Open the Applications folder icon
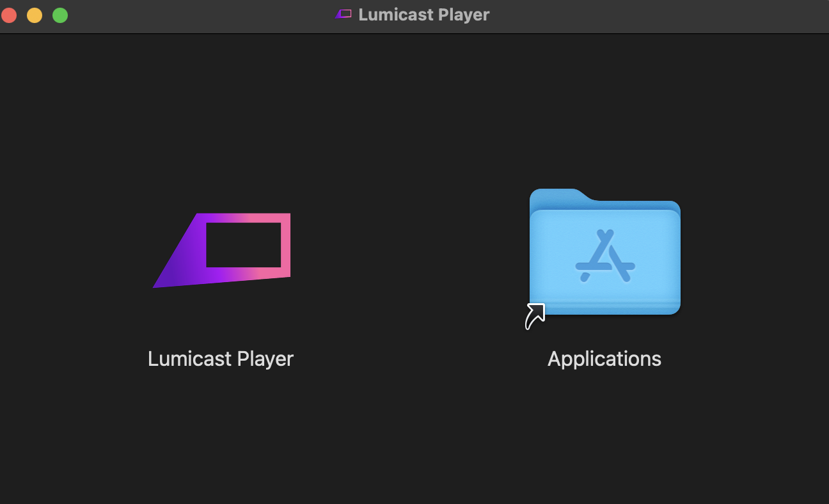829x504 pixels. (x=604, y=253)
